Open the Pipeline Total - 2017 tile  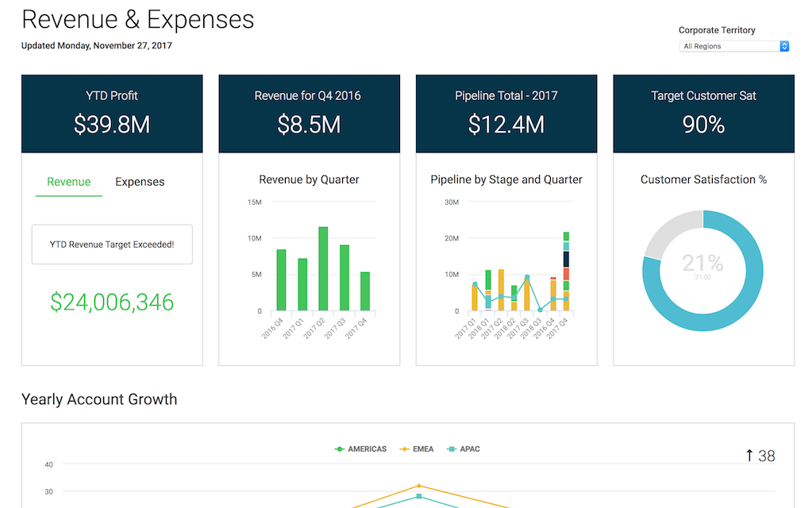[x=506, y=114]
